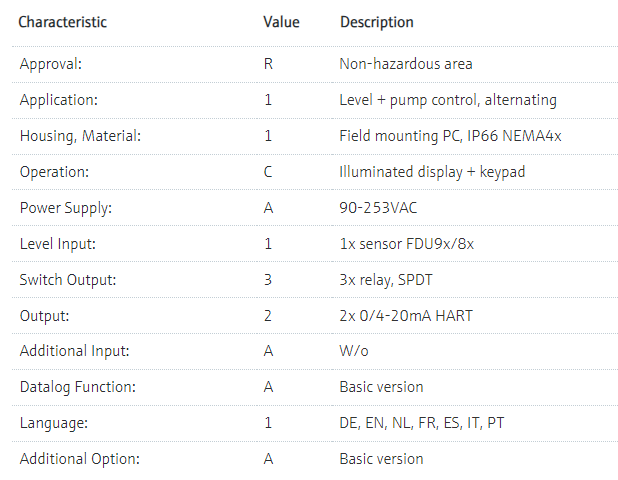The height and width of the screenshot is (480, 618).
Task: Click the Level Input row label
Action: click(58, 244)
